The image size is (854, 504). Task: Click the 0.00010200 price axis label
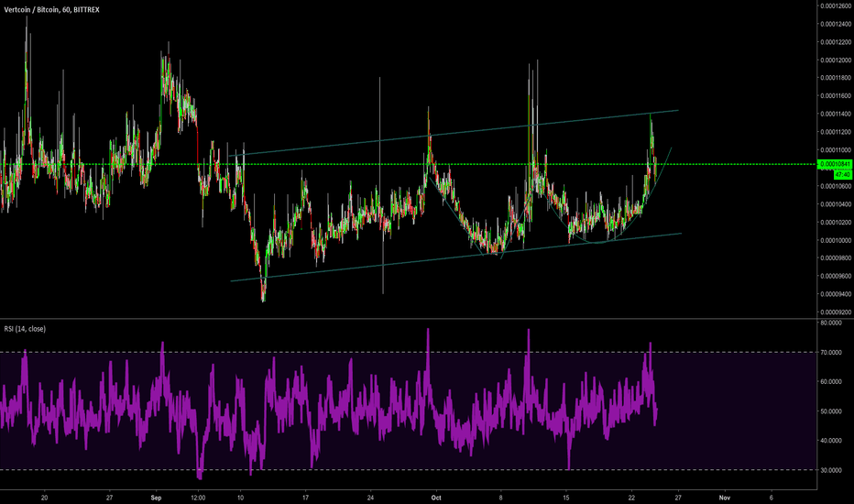coord(836,223)
